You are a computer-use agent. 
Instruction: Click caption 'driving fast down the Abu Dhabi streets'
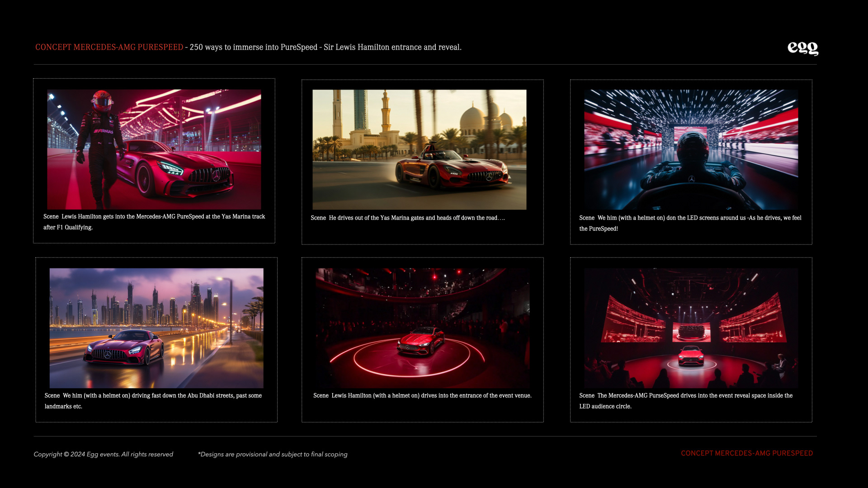183,396
